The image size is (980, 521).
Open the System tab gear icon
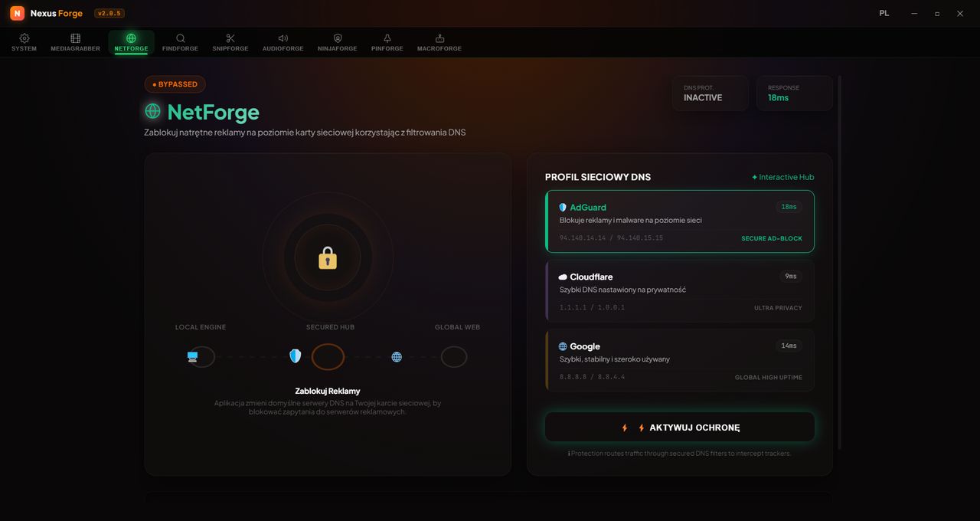click(x=24, y=38)
